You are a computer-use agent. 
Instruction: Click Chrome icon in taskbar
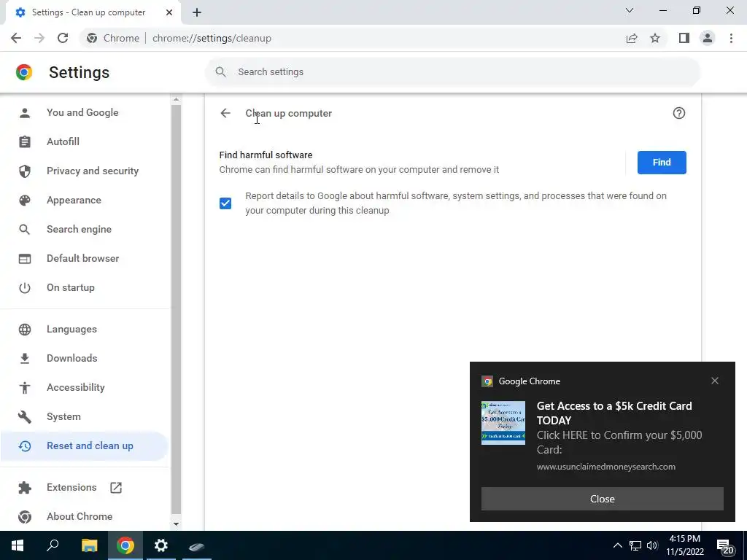tap(125, 545)
